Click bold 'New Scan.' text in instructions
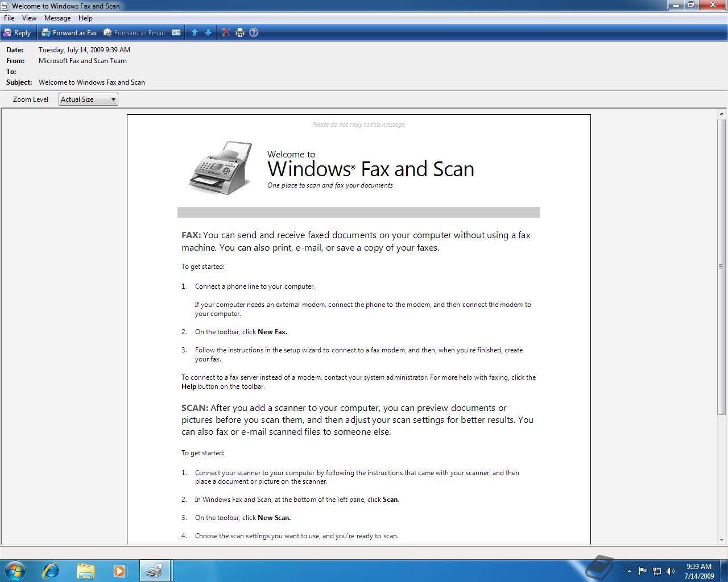728x582 pixels. 274,518
